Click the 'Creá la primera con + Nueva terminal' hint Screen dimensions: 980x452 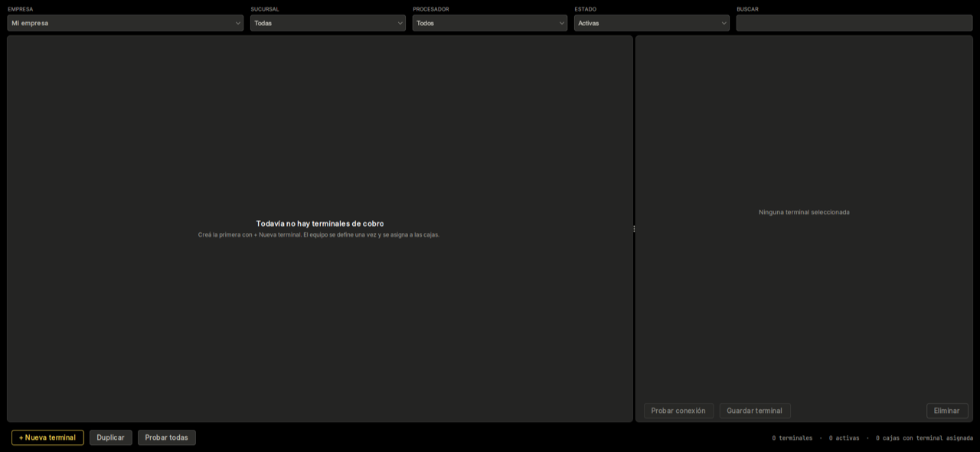[318, 234]
